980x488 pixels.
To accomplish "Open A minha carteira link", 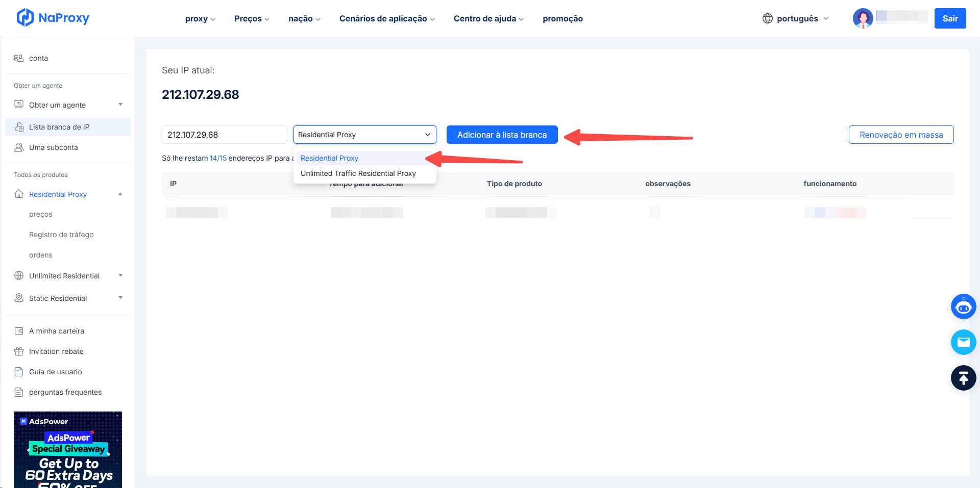I will 57,331.
